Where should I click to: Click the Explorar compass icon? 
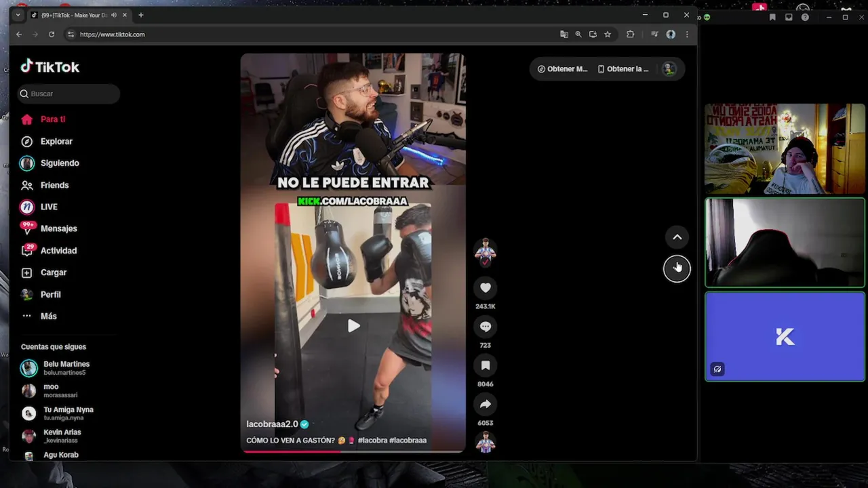point(27,142)
